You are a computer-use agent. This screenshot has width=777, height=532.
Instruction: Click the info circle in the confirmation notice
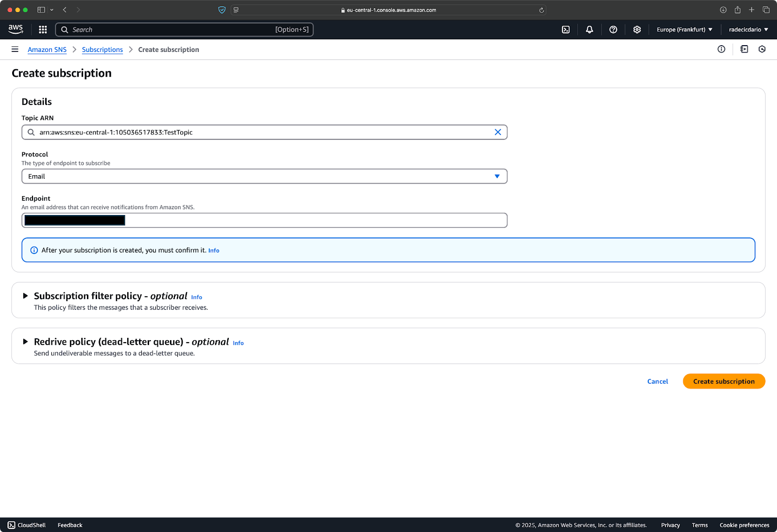(34, 250)
